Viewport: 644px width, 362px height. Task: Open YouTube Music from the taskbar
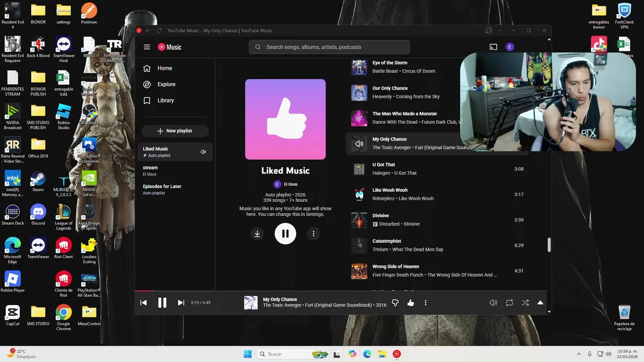(x=396, y=354)
